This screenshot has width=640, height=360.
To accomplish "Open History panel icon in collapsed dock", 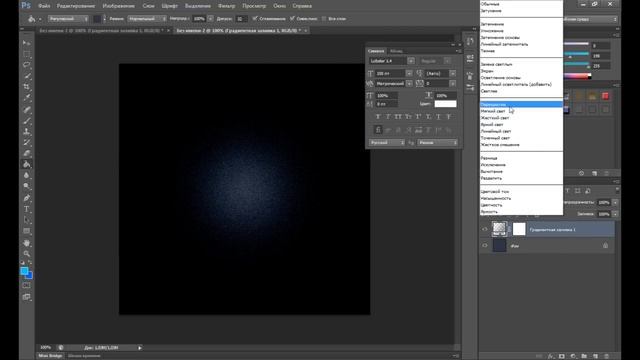I will pyautogui.click(x=470, y=41).
